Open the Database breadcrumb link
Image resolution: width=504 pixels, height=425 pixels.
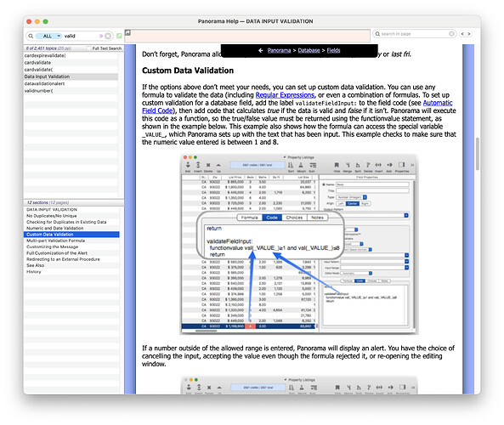(309, 50)
